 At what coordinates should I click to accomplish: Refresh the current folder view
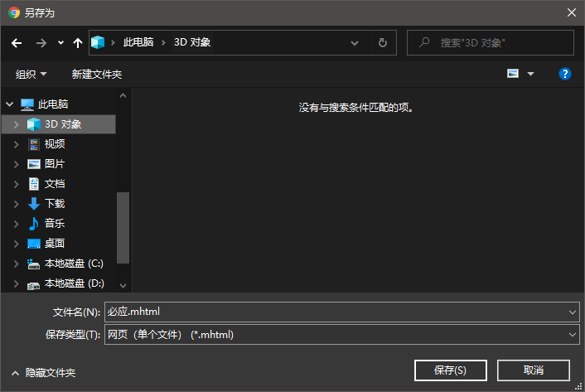pos(382,42)
